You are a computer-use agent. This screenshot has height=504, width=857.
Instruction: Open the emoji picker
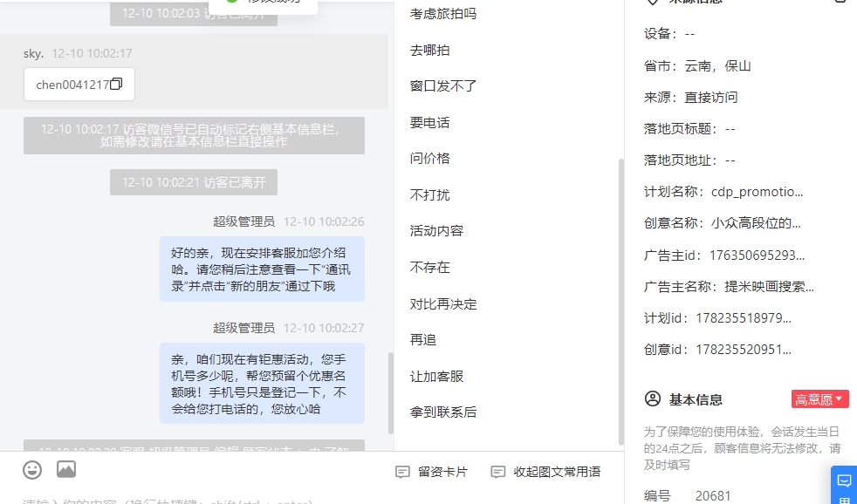32,470
